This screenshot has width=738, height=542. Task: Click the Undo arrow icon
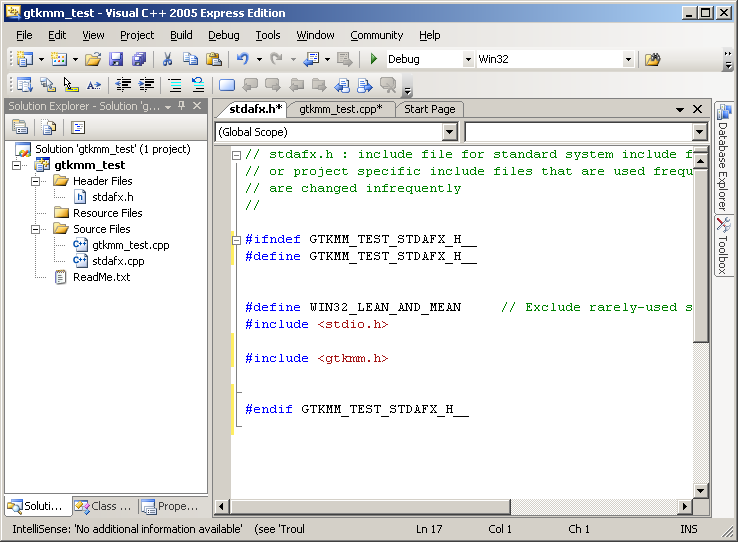(242, 60)
